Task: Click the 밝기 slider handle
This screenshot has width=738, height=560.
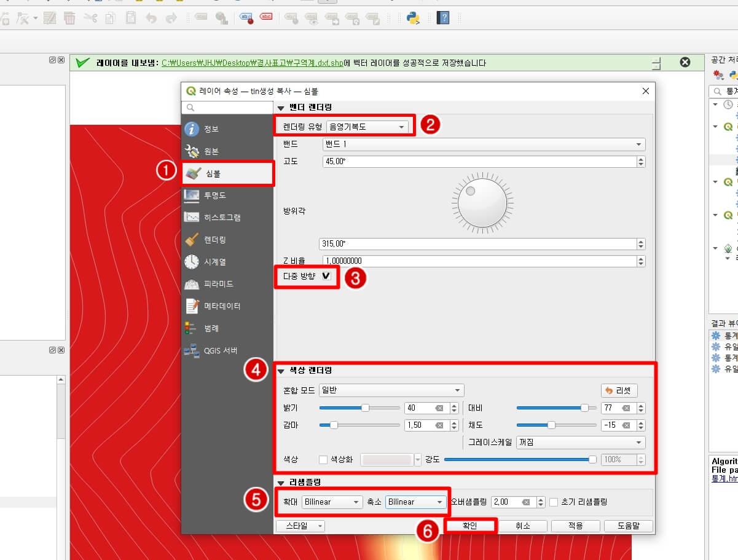Action: pos(365,408)
